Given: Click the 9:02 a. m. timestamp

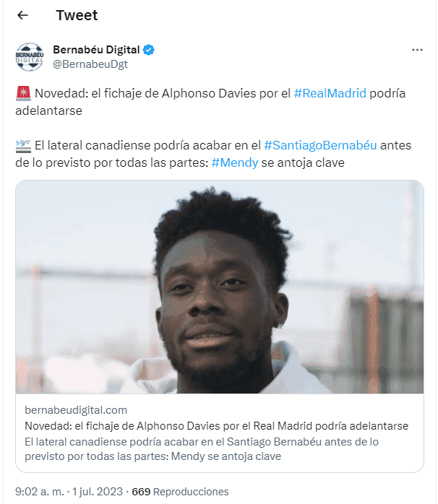Looking at the screenshot, I should 40,492.
